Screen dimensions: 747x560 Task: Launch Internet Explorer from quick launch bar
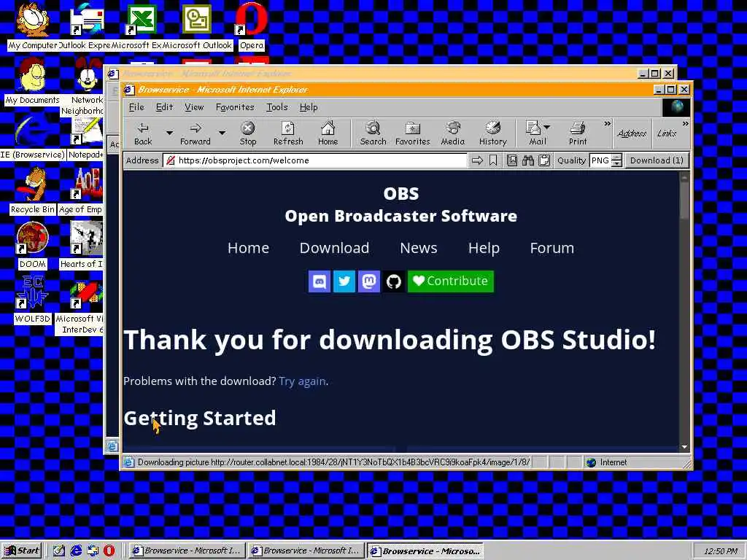click(x=76, y=551)
